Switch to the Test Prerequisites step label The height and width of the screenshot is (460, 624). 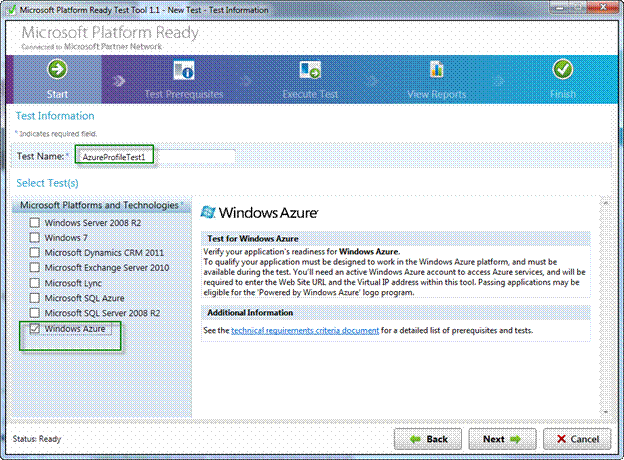click(x=184, y=94)
